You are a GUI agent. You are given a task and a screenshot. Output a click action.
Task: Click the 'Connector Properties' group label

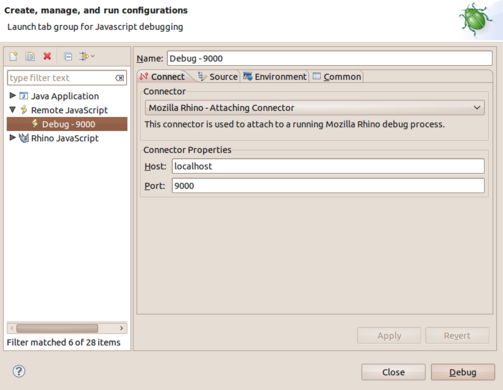(187, 150)
